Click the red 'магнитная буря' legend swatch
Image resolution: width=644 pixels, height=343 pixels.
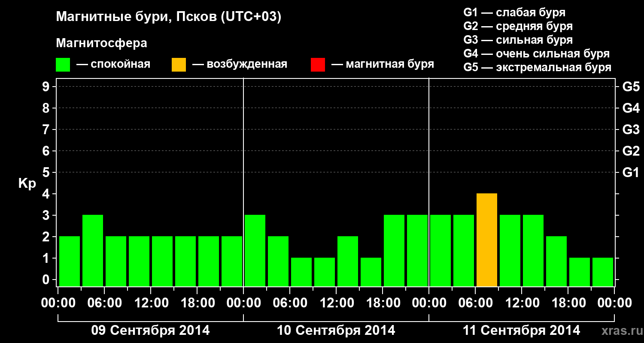(x=318, y=65)
